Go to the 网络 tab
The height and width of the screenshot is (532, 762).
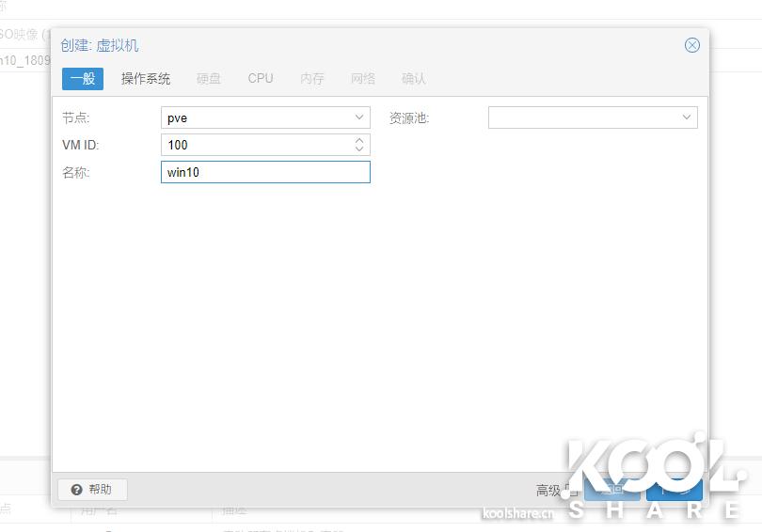(x=363, y=79)
